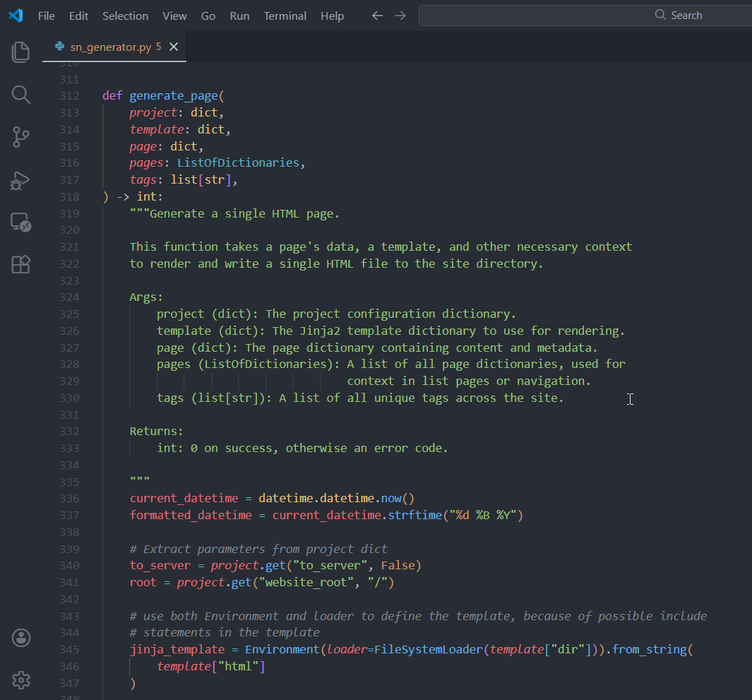Select the sn_generator.py tab

click(110, 47)
